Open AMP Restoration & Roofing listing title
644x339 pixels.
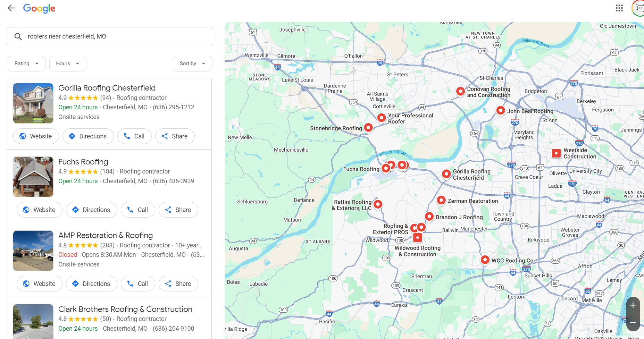pyautogui.click(x=106, y=235)
